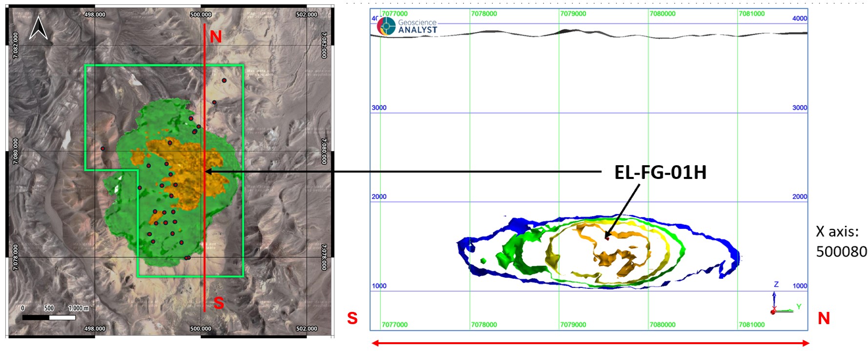Click the north arrow compass icon
This screenshot has height=351, width=868.
click(38, 27)
